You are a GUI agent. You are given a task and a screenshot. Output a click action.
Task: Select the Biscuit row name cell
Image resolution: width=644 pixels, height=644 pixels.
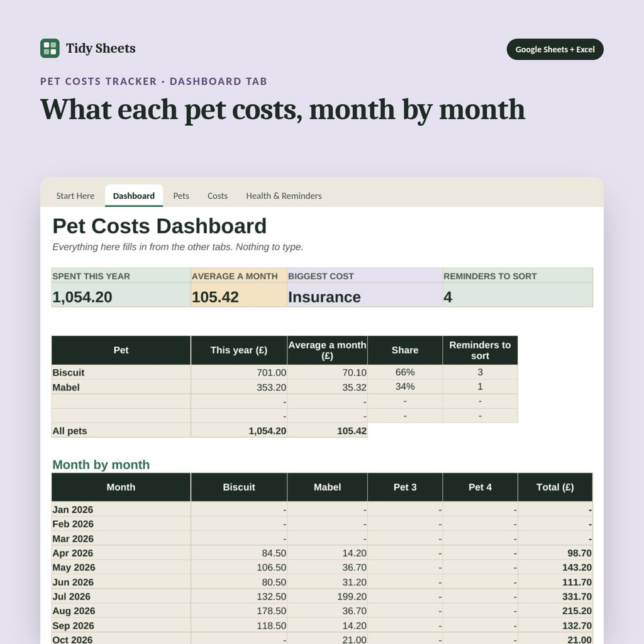(x=121, y=372)
